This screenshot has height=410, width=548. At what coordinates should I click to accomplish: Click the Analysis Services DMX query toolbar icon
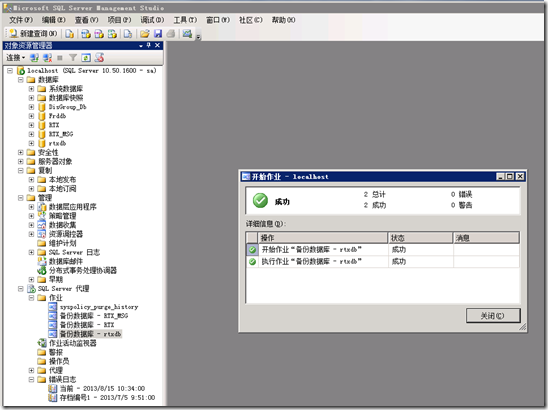click(x=99, y=34)
